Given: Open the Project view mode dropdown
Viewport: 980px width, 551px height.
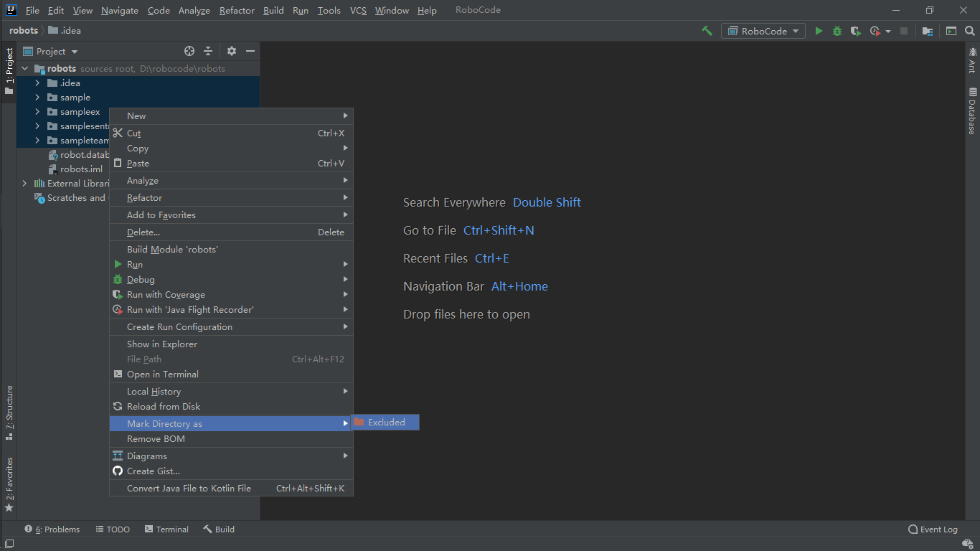Looking at the screenshot, I should [50, 51].
